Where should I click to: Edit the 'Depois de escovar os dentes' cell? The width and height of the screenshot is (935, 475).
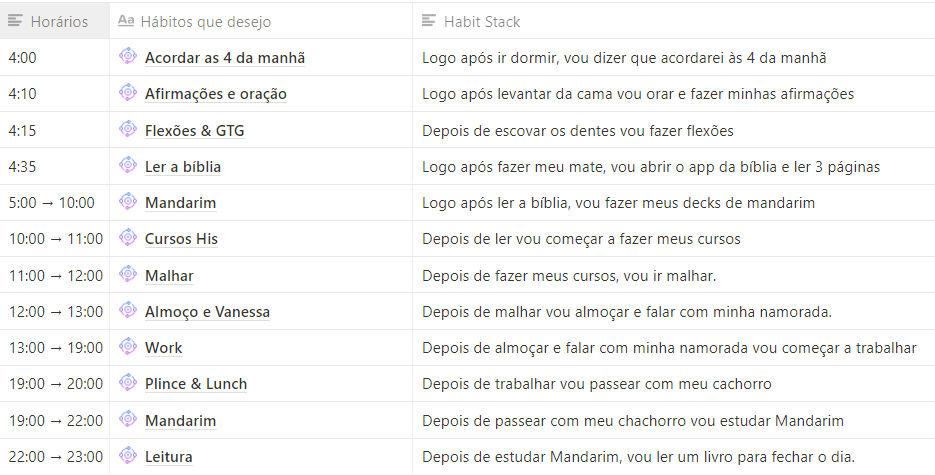point(577,131)
